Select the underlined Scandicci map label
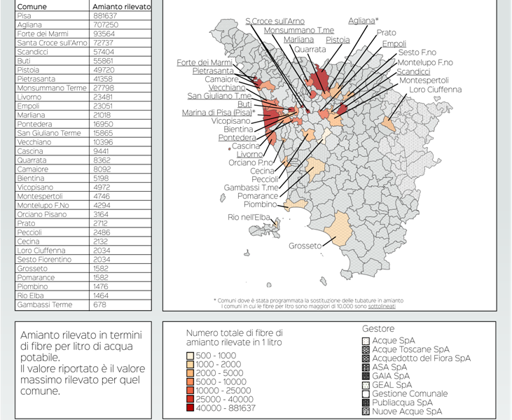The image size is (512, 420). pos(413,72)
